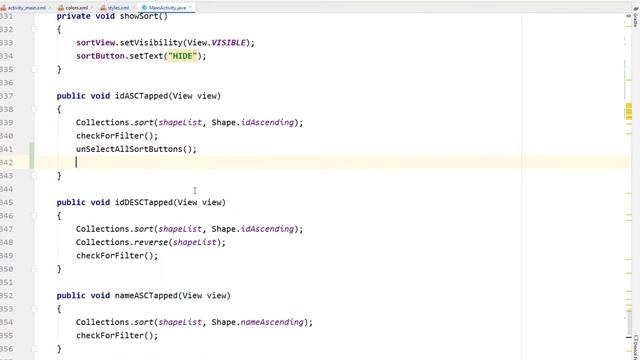Click the showSort method name
Screen dimensions: 640x360
[139, 16]
